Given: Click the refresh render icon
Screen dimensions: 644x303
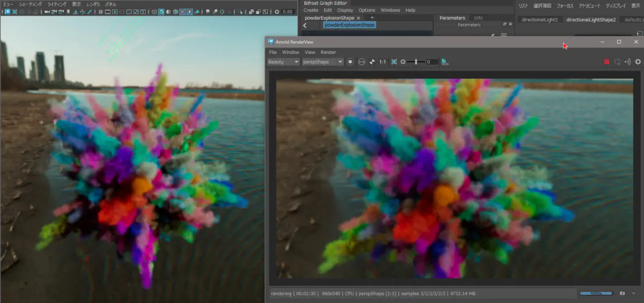Looking at the screenshot, I should 617,62.
